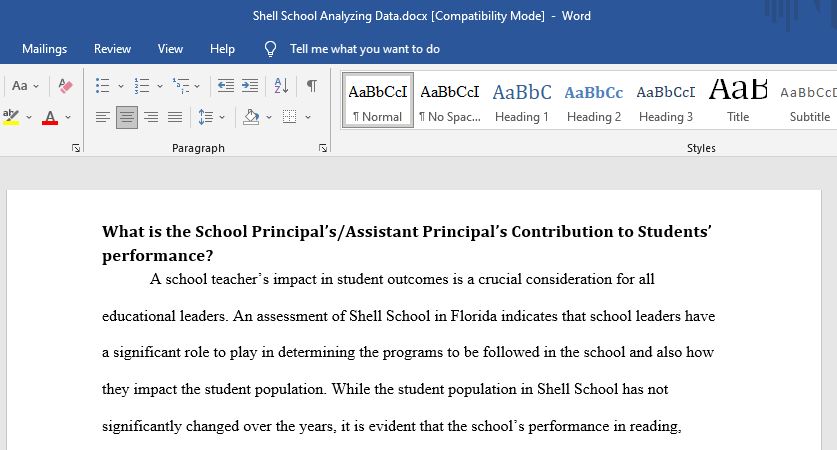This screenshot has width=837, height=450.
Task: Click the Change Case Aa button
Action: click(x=20, y=86)
